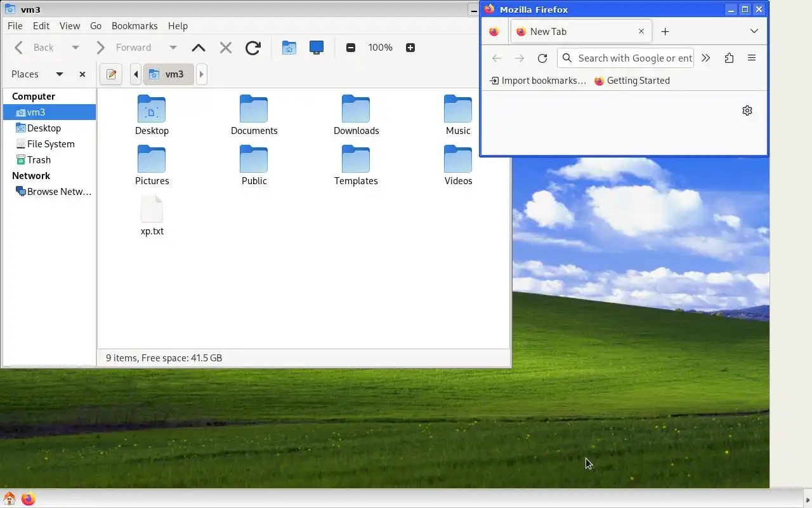Image resolution: width=812 pixels, height=508 pixels.
Task: Stop loading in the file manager
Action: click(225, 48)
